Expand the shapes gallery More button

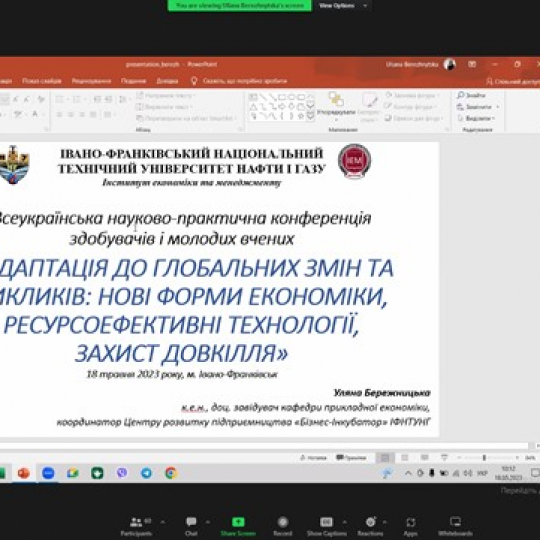point(310,117)
